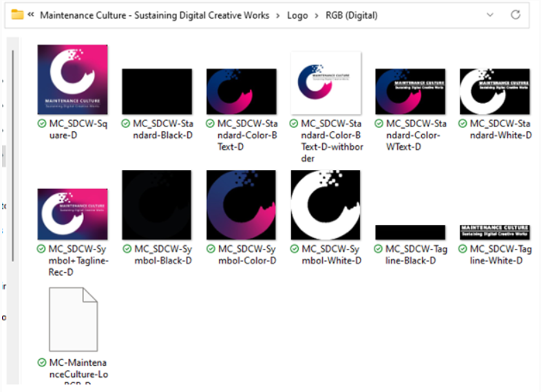This screenshot has height=392, width=541.
Task: Click the MC-MaintenanceCulture-Lo file name
Action: 78,371
